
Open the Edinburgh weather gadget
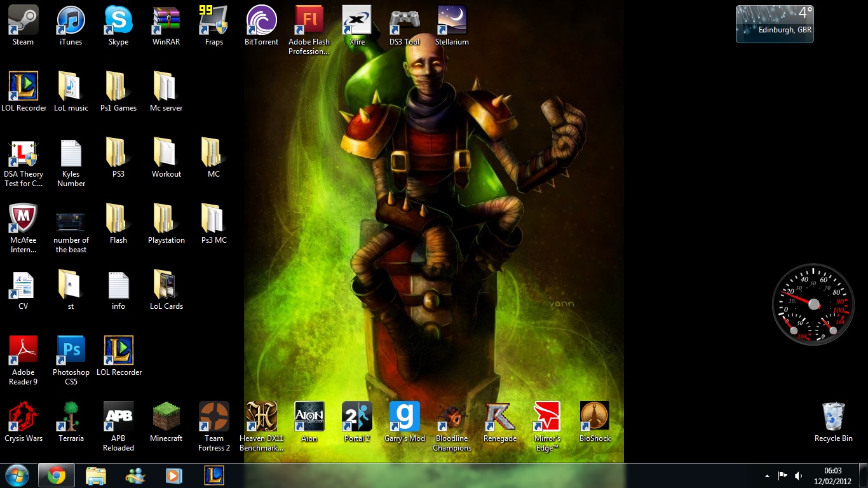point(774,24)
